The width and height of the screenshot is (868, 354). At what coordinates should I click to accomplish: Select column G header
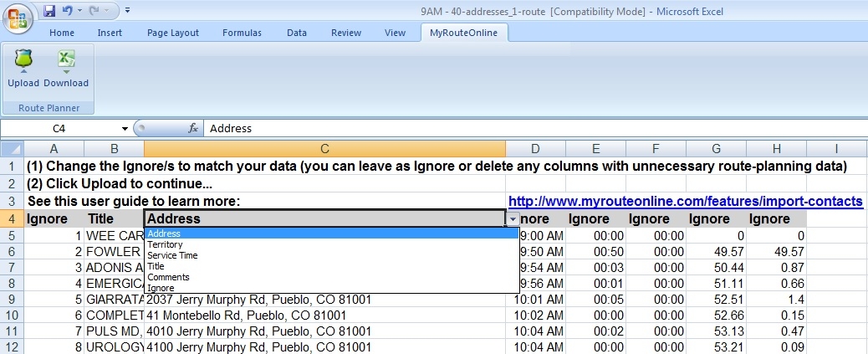pyautogui.click(x=716, y=148)
